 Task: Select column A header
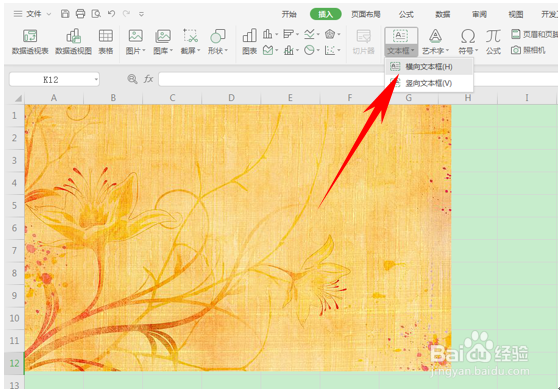pos(54,98)
